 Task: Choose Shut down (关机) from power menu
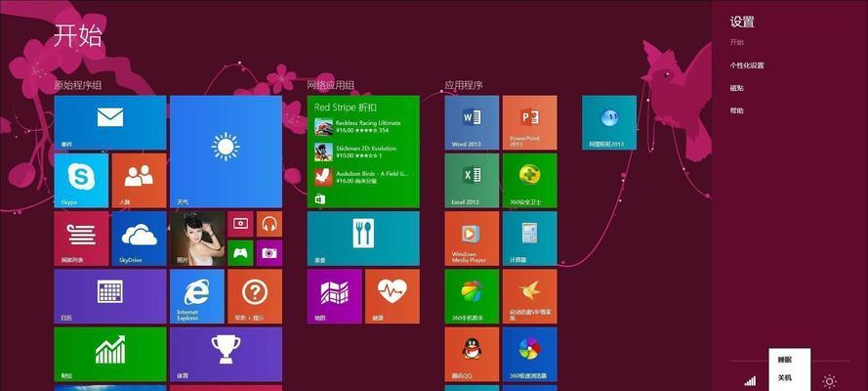(x=785, y=377)
